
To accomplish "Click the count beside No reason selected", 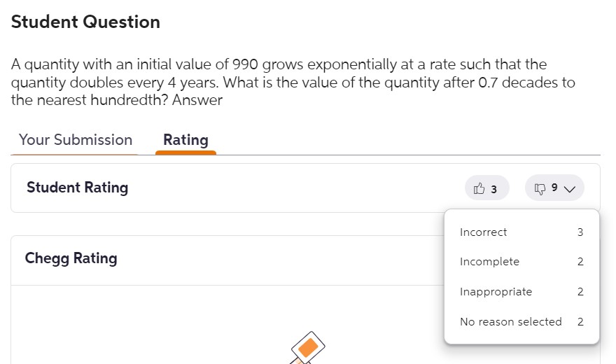I will 580,322.
